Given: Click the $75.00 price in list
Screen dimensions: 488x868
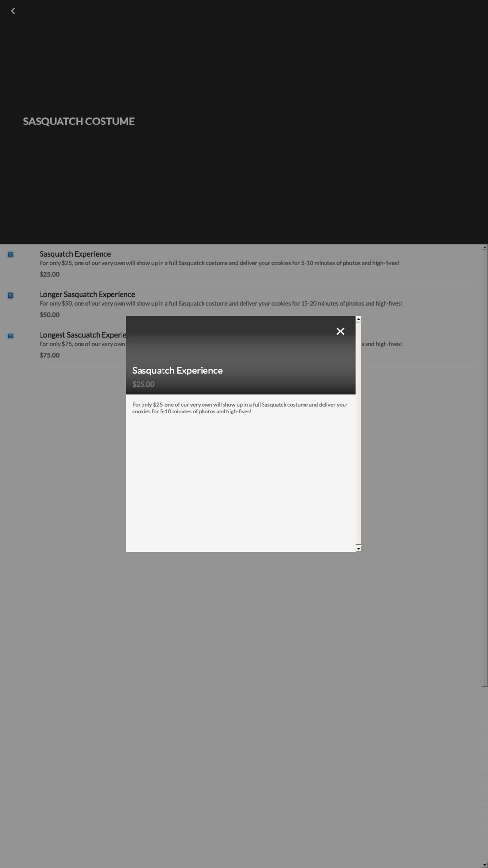Looking at the screenshot, I should pos(49,355).
